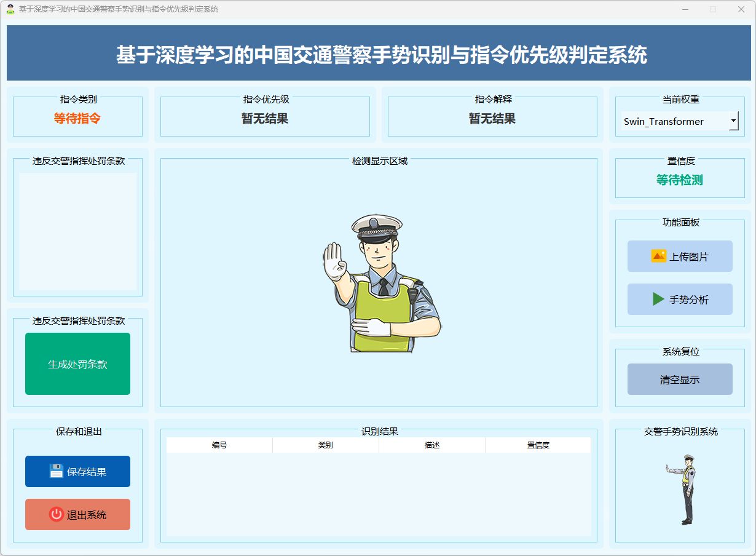This screenshot has width=756, height=556.
Task: Click 保存结果 to save results
Action: click(87, 472)
